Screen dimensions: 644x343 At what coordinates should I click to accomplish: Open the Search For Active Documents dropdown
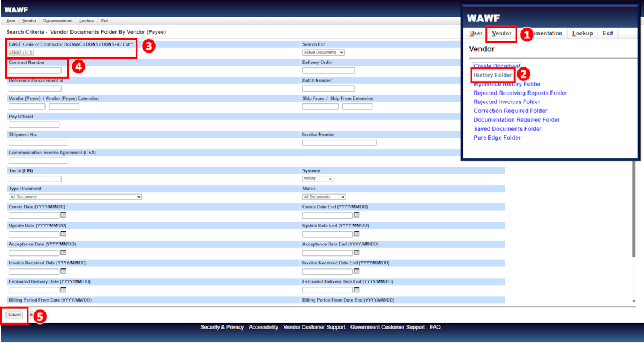tap(324, 53)
